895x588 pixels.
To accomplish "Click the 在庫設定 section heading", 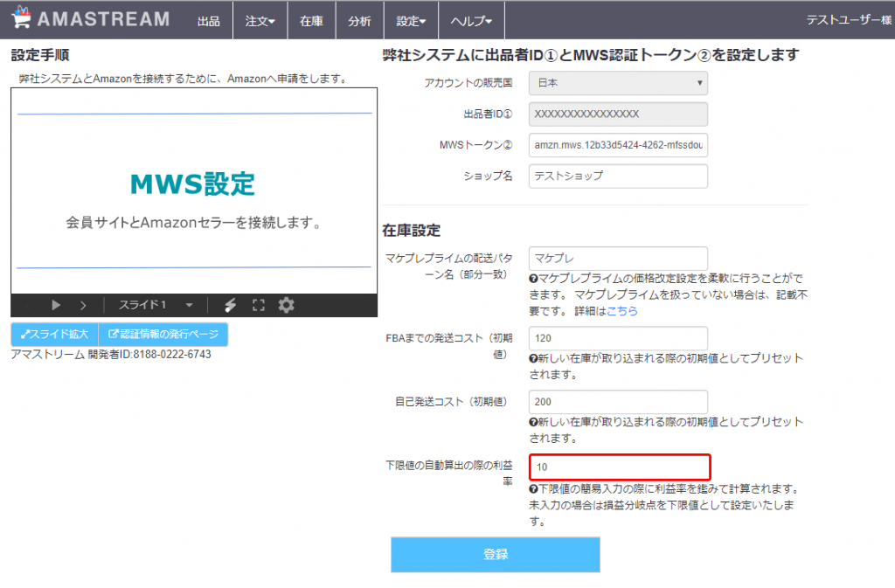I will click(411, 231).
